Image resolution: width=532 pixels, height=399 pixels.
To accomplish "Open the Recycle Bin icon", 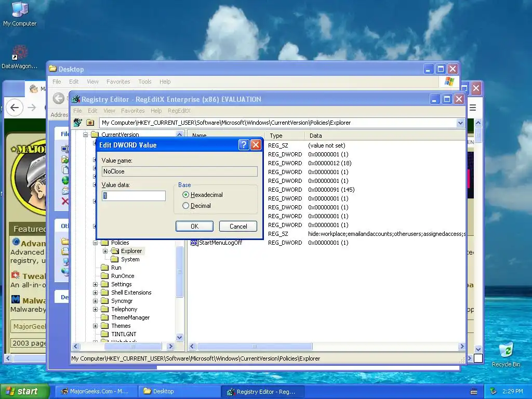I will [506, 351].
